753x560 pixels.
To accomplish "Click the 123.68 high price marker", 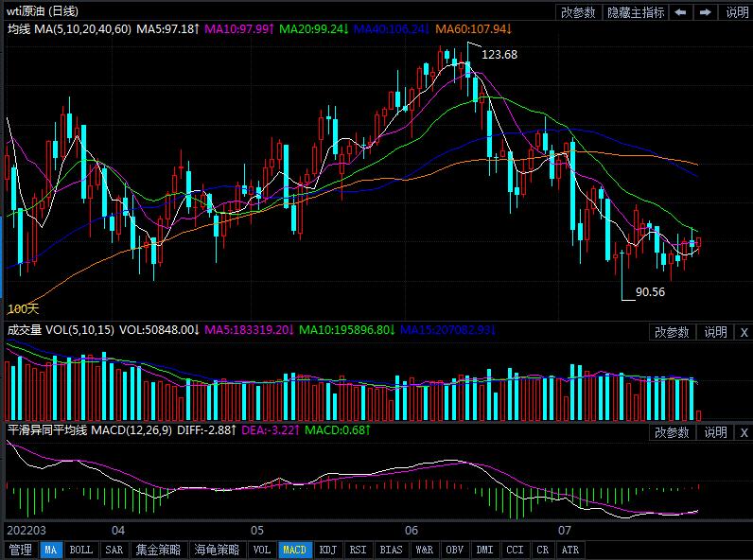I will click(499, 55).
